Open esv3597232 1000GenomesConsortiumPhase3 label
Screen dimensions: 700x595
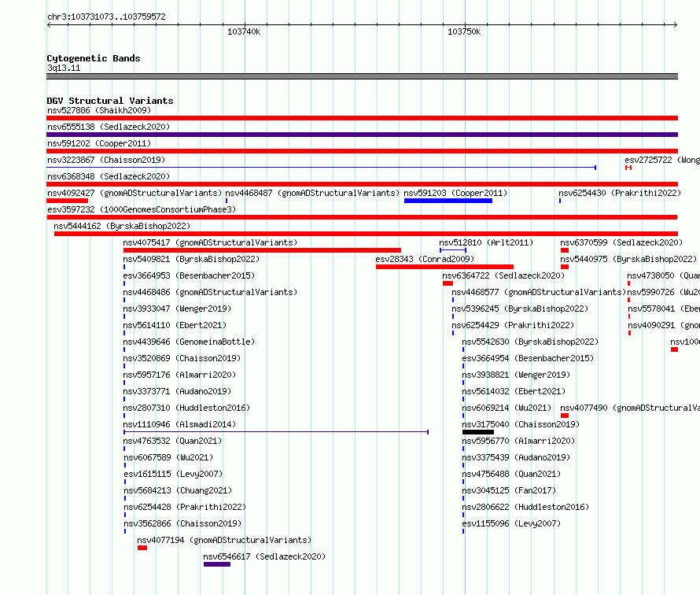[142, 209]
